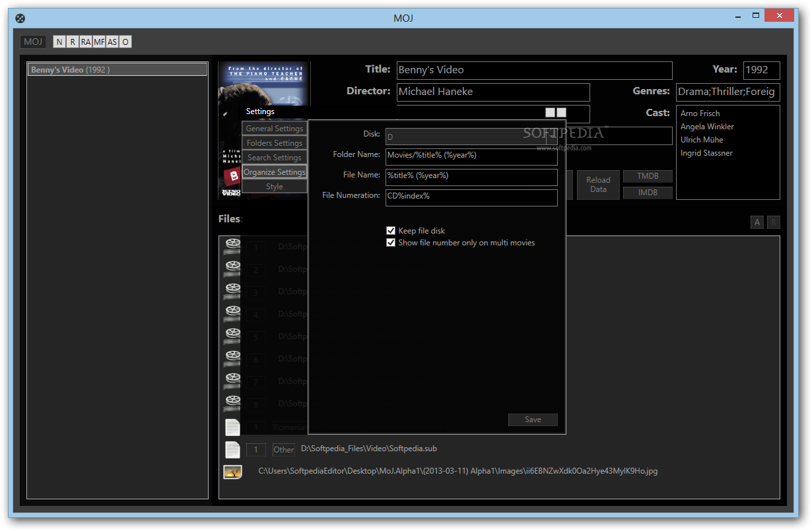Click the film reel icon for file number 2
The height and width of the screenshot is (531, 812).
pos(232,269)
